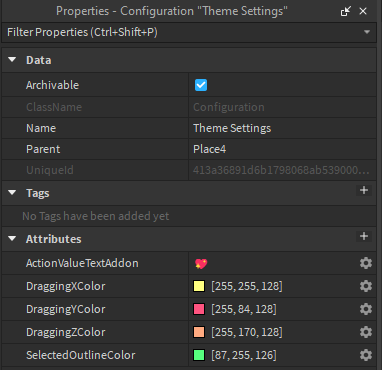Open gear menu for ActionValueTextAddon
Image resolution: width=382 pixels, height=370 pixels.
pyautogui.click(x=366, y=263)
